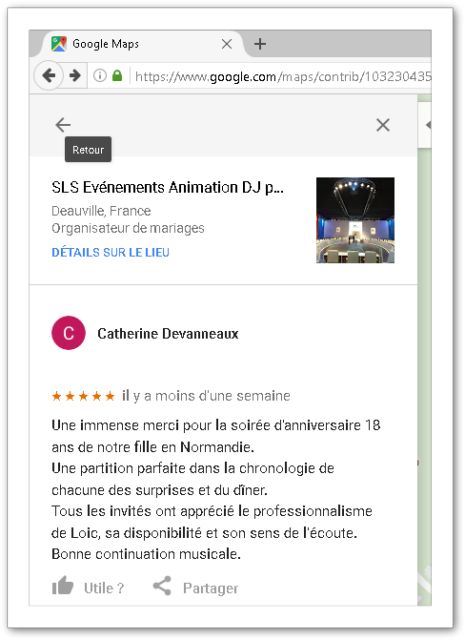This screenshot has height=640, width=465.
Task: Click the browser forward arrow button
Action: tap(75, 76)
